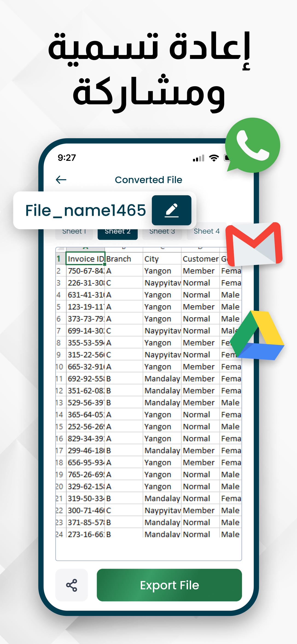Viewport: 297px width, 644px height.
Task: Tap the Converted File title
Action: pos(148,180)
